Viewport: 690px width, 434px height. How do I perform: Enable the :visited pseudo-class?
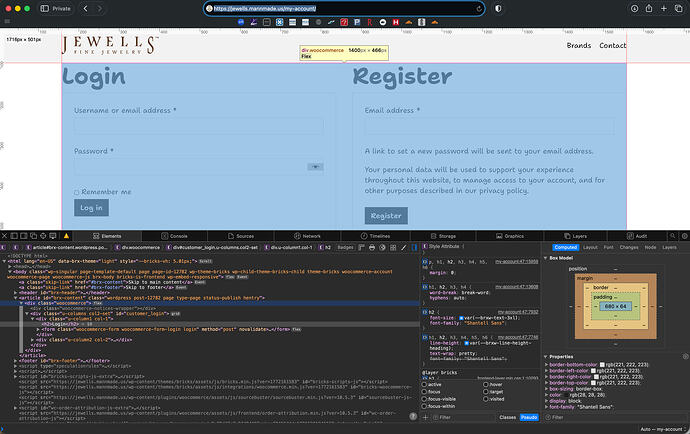click(x=486, y=399)
